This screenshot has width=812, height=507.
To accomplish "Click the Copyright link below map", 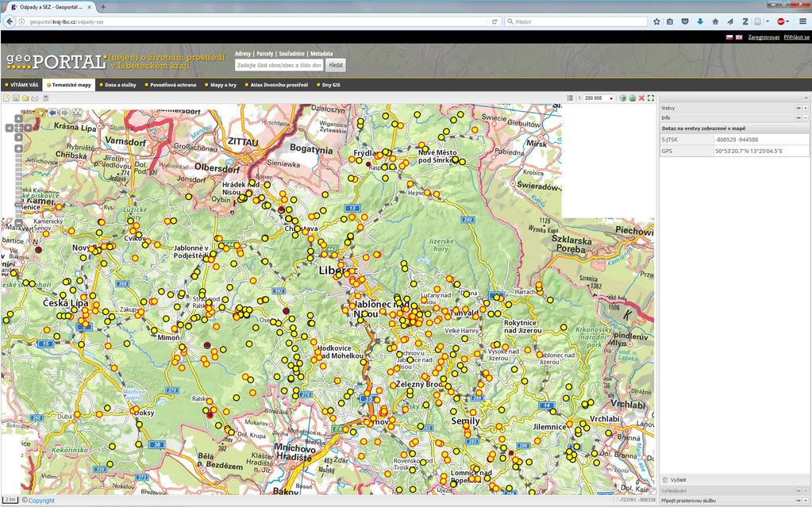I will [x=41, y=501].
